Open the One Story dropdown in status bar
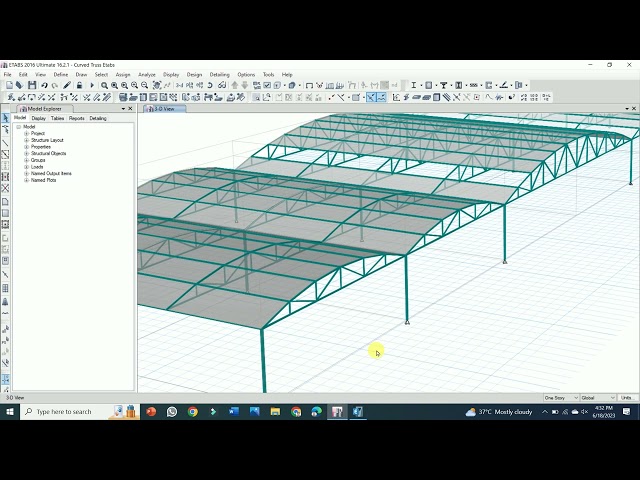Viewport: 640px width, 480px height. 561,398
